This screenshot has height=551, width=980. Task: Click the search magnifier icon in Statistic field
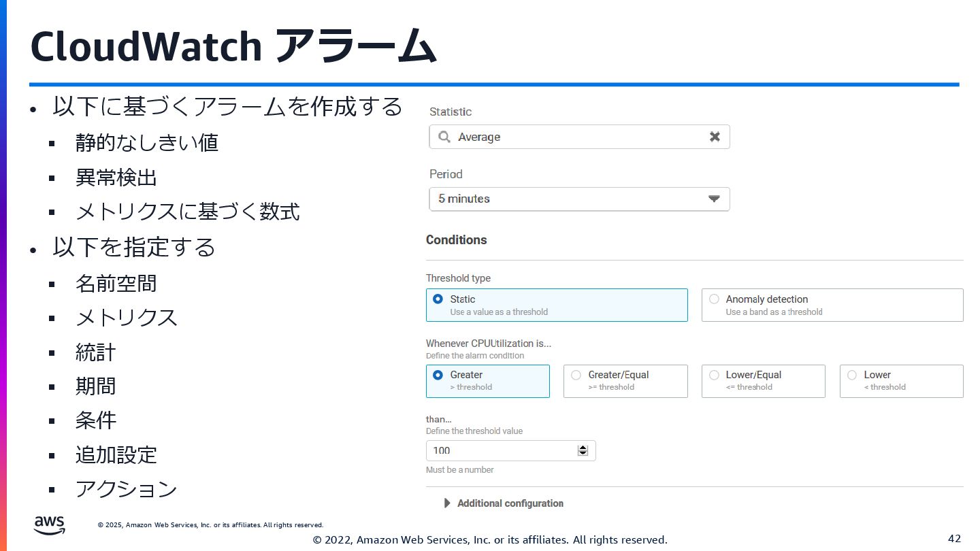[x=444, y=137]
